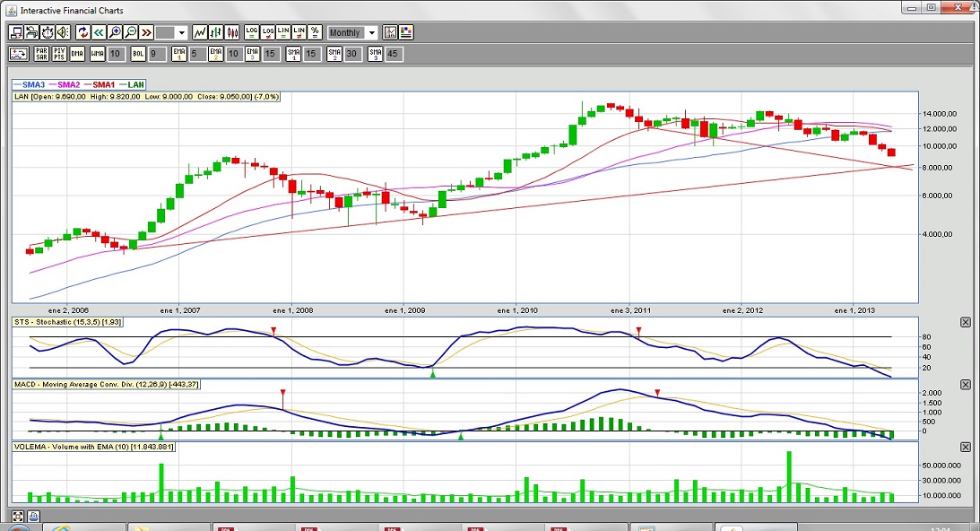Image resolution: width=980 pixels, height=531 pixels.
Task: Click the VOLEMA Volume with EMA label
Action: click(94, 447)
